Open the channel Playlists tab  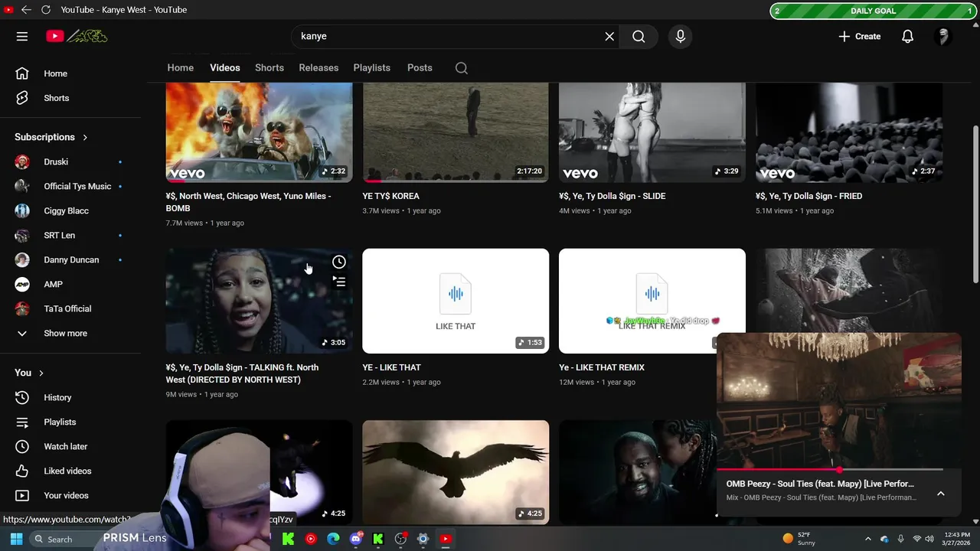click(x=372, y=67)
